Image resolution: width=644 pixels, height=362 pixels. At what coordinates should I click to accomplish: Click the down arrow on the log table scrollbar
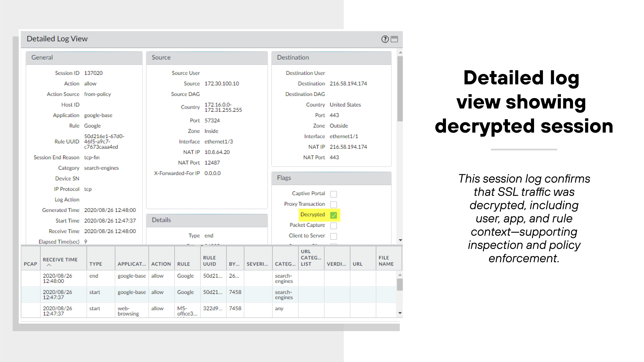400,313
